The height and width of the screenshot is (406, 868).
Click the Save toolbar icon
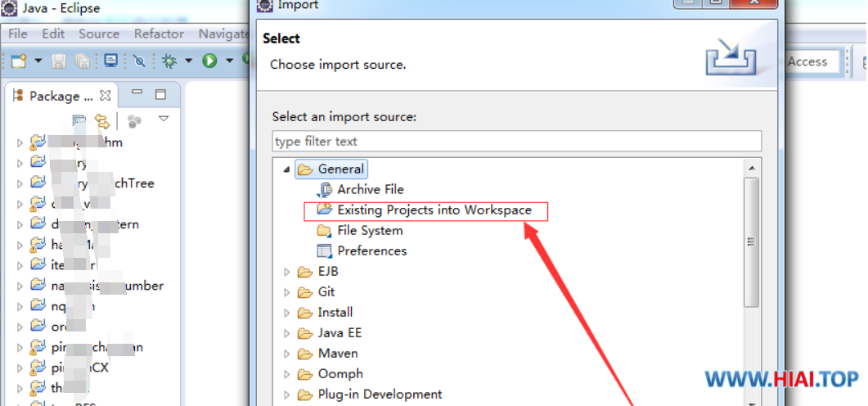[59, 61]
